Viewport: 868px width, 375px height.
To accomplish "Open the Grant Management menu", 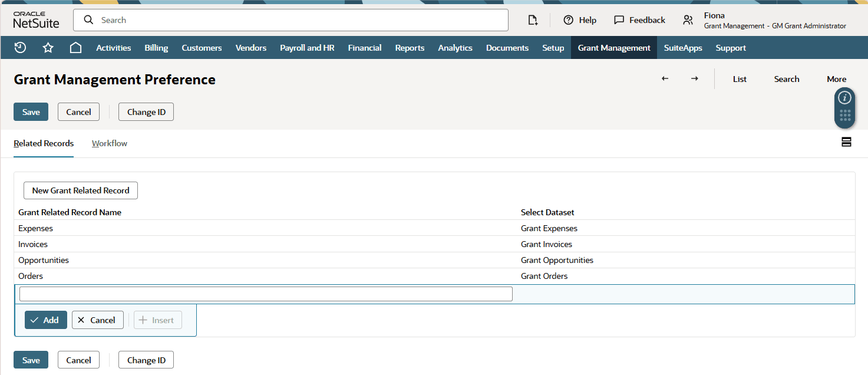I will coord(613,47).
